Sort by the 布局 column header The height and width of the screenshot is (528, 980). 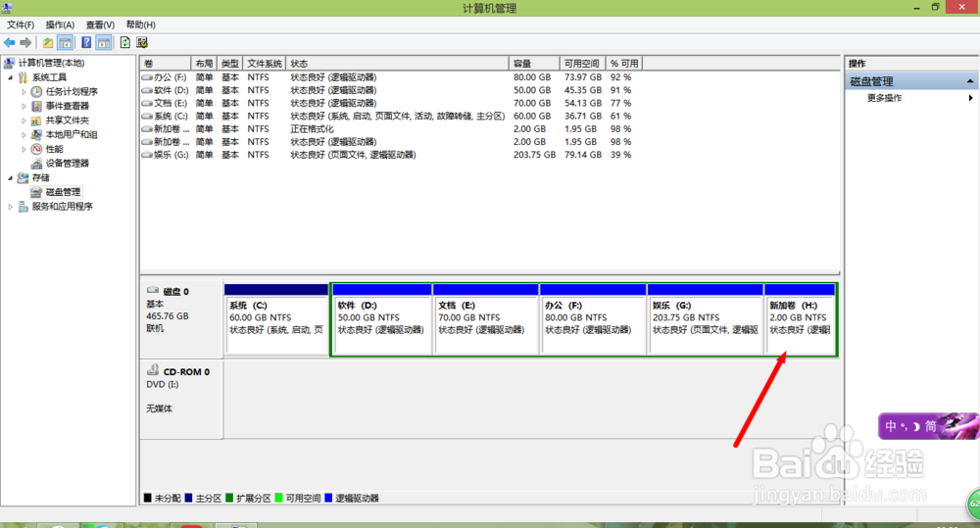pyautogui.click(x=204, y=64)
